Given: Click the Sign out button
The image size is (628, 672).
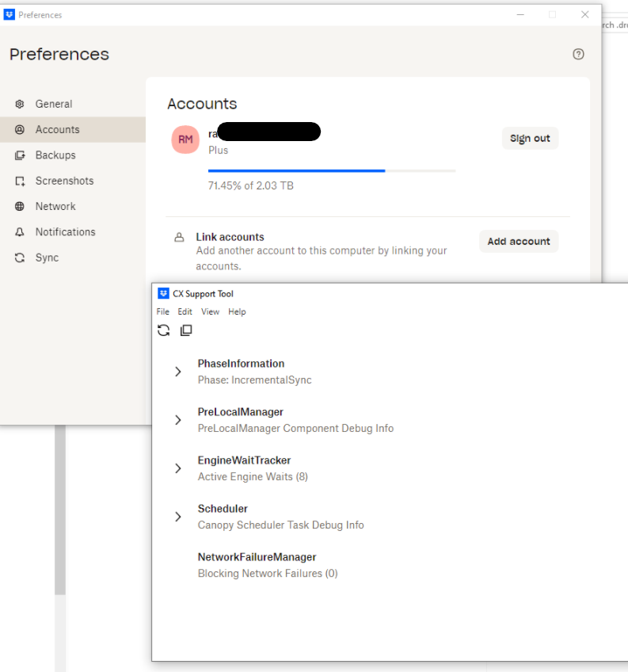Looking at the screenshot, I should (530, 138).
